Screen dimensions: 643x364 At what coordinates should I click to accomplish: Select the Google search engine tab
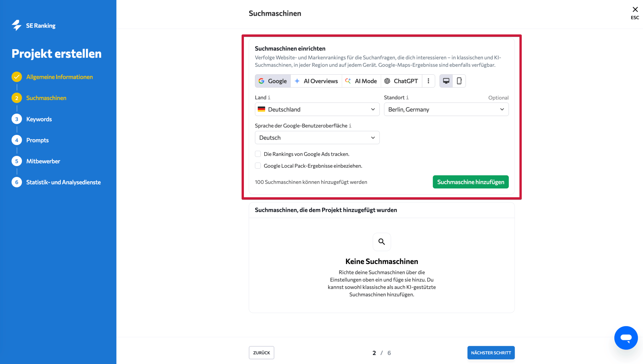pos(273,81)
